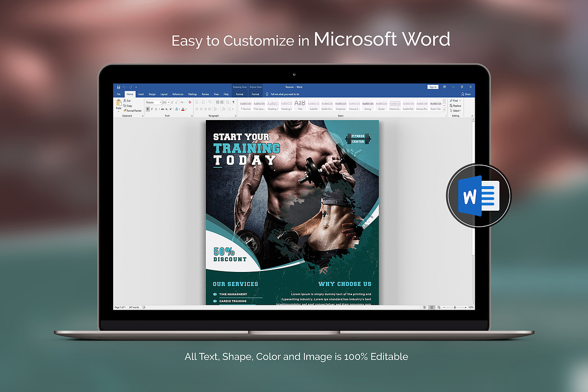Justify the paragraph text
This screenshot has height=392, width=588.
(x=209, y=109)
